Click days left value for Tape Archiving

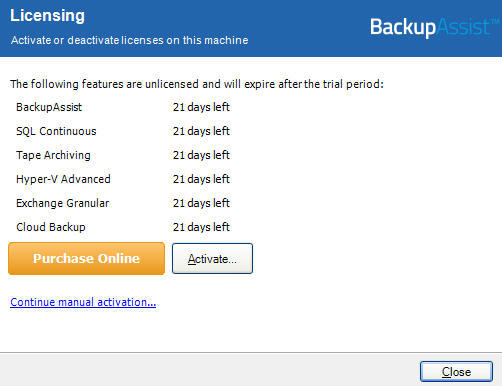click(201, 155)
